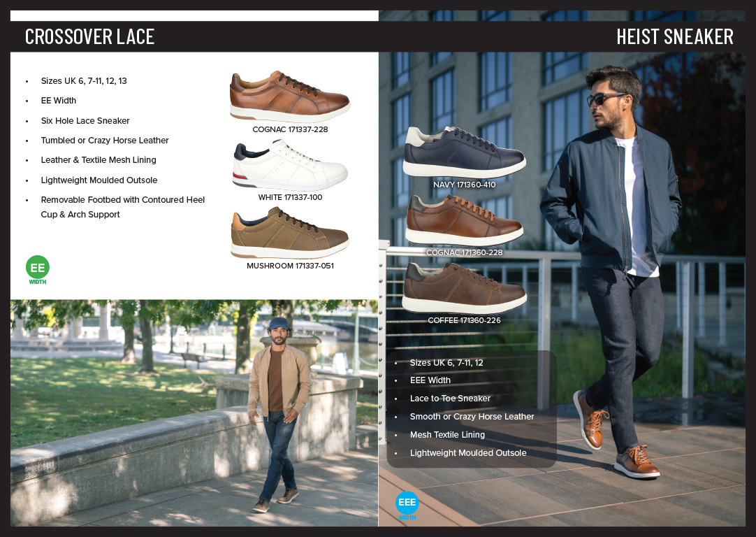
Task: Click the COFFEE 171360-226 product label
Action: [x=464, y=320]
